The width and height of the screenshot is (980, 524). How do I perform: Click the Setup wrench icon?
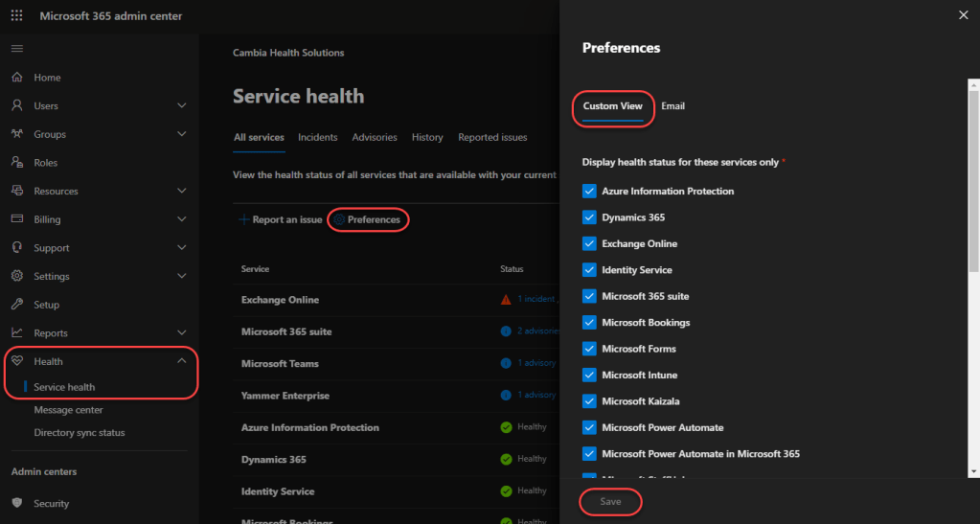pyautogui.click(x=17, y=305)
